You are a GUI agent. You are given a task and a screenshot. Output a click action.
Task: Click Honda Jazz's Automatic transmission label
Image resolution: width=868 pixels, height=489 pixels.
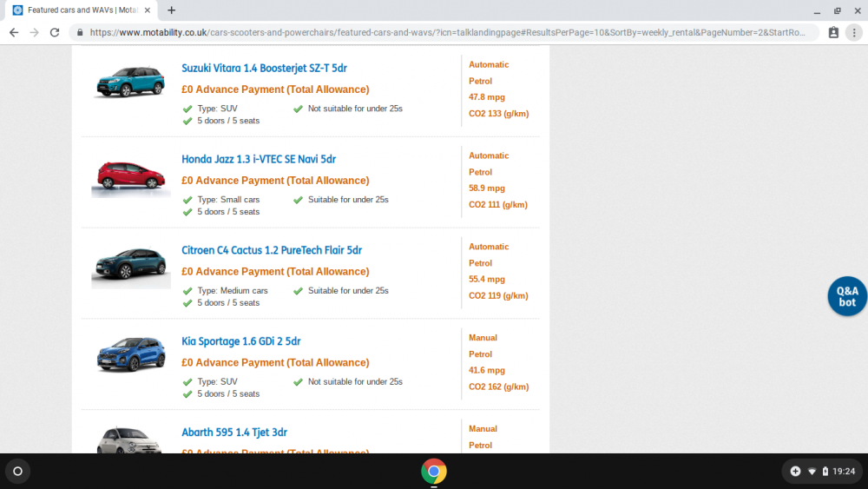point(489,155)
